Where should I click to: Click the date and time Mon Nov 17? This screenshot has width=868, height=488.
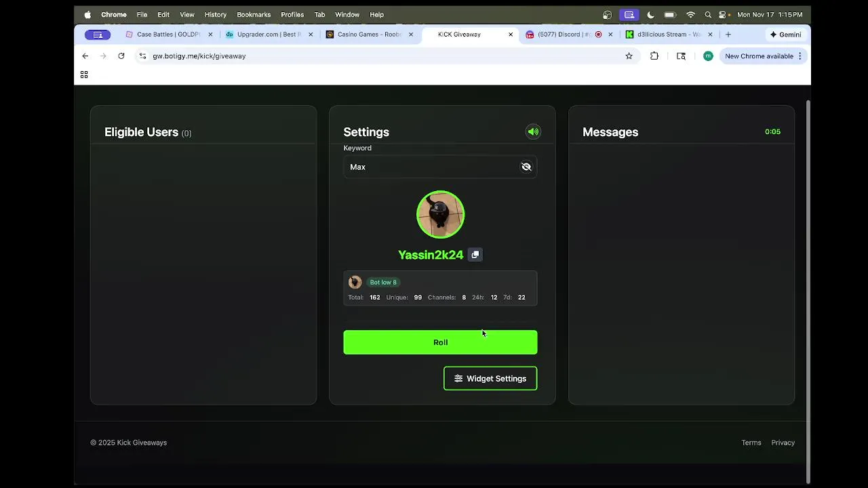point(770,14)
